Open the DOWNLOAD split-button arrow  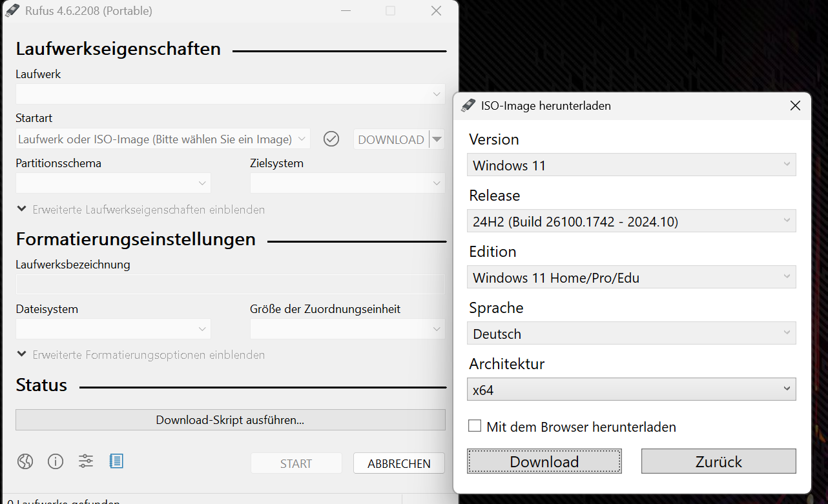[437, 139]
